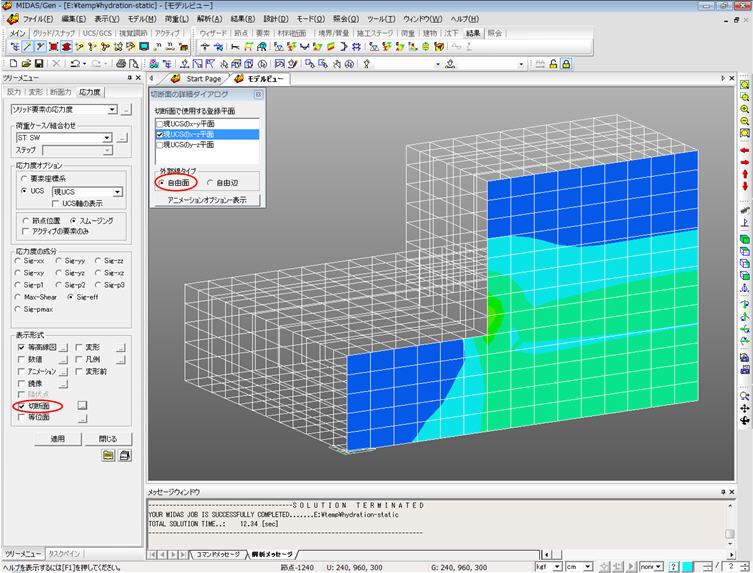This screenshot has height=573, width=753.
Task: Click the monitor display icon in main toolbar
Action: click(144, 47)
